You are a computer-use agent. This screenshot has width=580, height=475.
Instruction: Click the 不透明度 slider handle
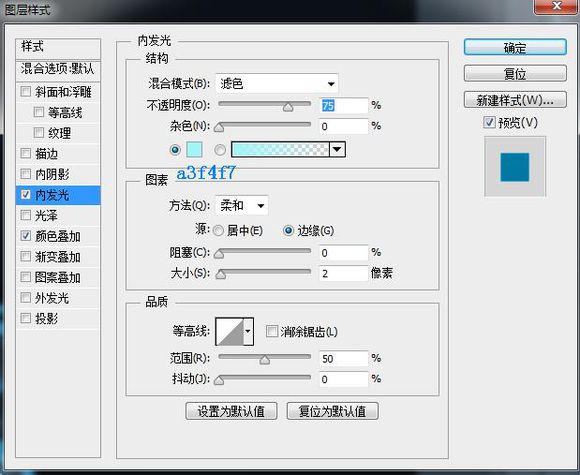(288, 107)
